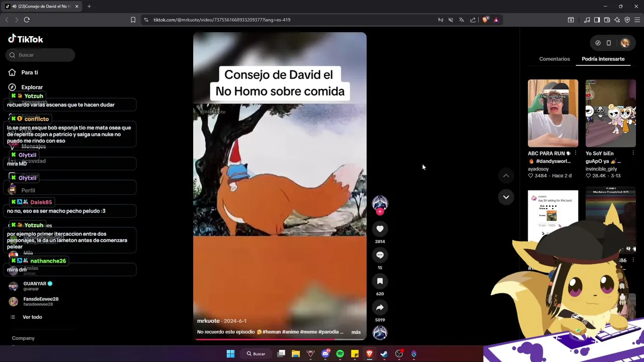Go to previous video with up chevron
Screen dimensions: 644x362
[x=506, y=175]
